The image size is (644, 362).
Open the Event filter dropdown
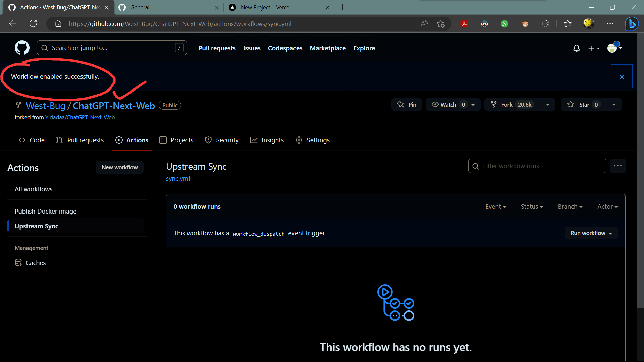[495, 207]
